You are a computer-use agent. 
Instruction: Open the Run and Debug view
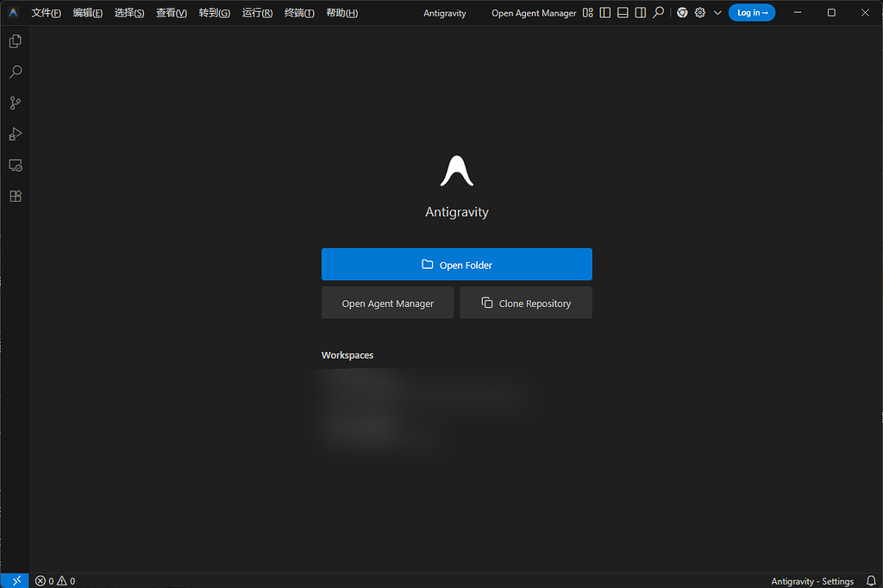tap(16, 134)
